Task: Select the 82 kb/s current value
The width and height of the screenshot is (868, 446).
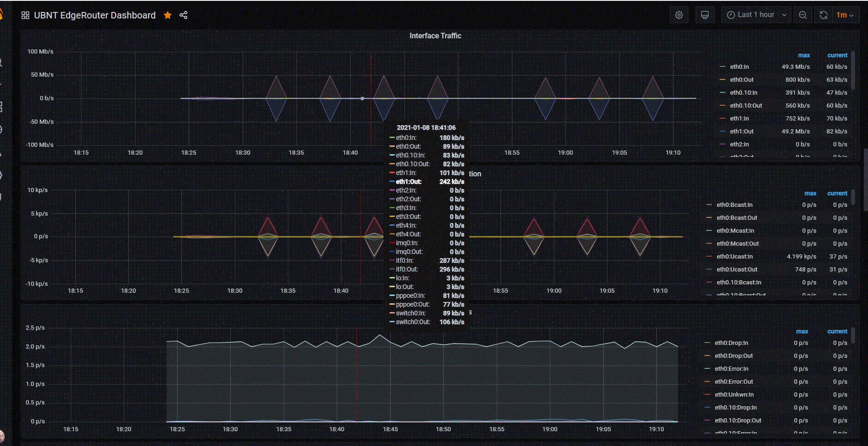Action: (837, 131)
